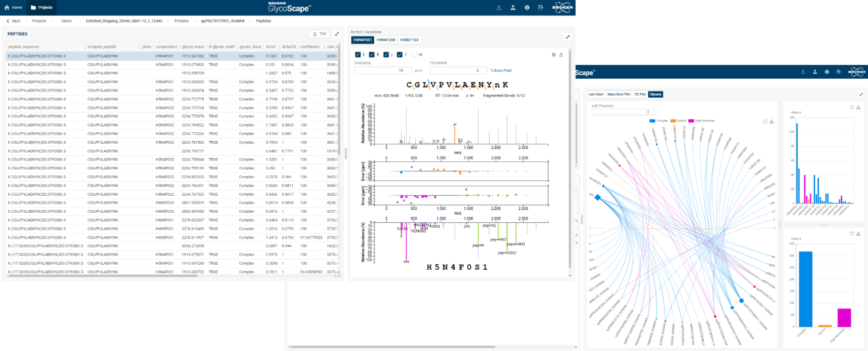Open user icon in right window header
868x351 pixels.
coord(815,71)
